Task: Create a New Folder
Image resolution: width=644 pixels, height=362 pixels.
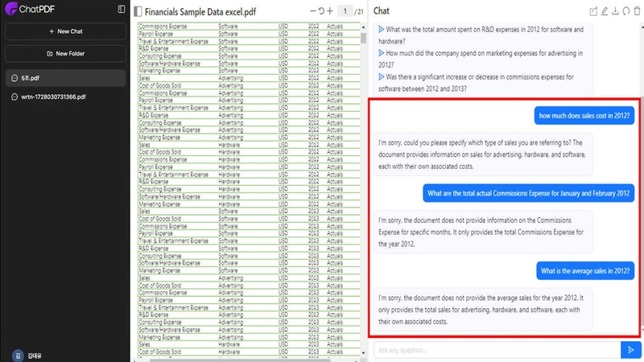Action: tap(66, 53)
